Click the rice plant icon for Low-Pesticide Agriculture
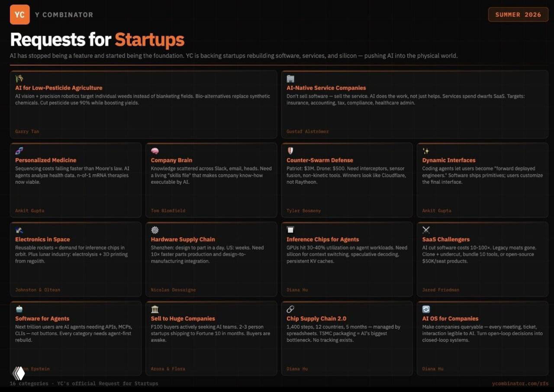The height and width of the screenshot is (392, 554). [x=19, y=79]
